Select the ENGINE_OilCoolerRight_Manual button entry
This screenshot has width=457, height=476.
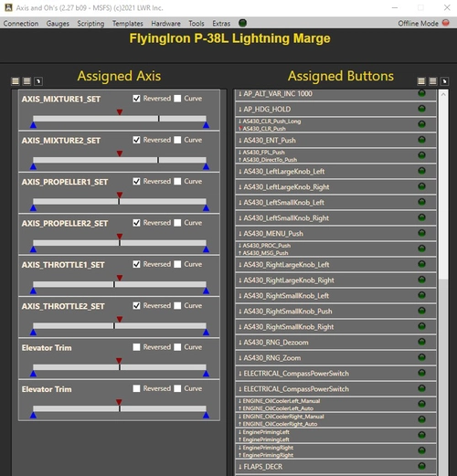pos(335,419)
